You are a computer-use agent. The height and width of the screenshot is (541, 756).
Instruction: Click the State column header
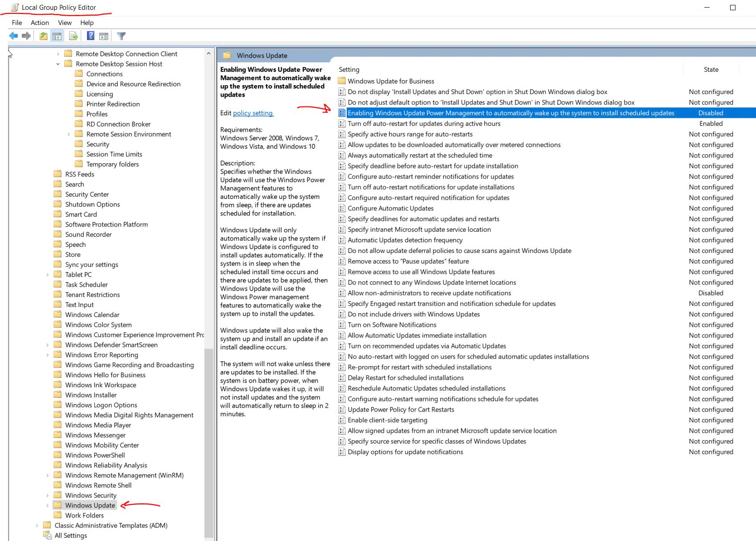[711, 70]
